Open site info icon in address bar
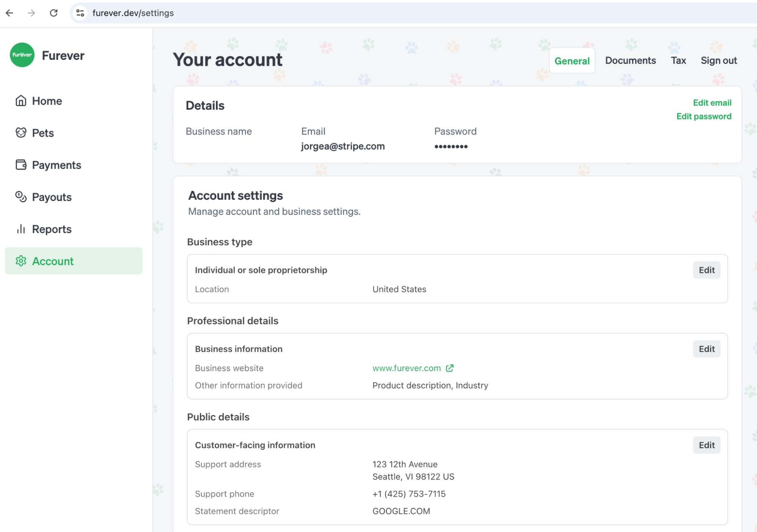This screenshot has width=757, height=532. (x=80, y=13)
